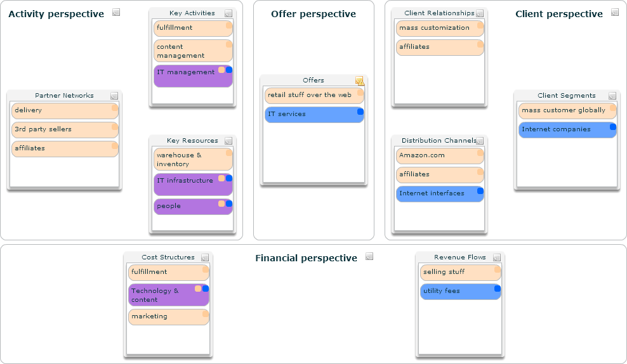This screenshot has height=364, width=627.
Task: Select the '3rd party sellers' partner item
Action: click(x=60, y=129)
